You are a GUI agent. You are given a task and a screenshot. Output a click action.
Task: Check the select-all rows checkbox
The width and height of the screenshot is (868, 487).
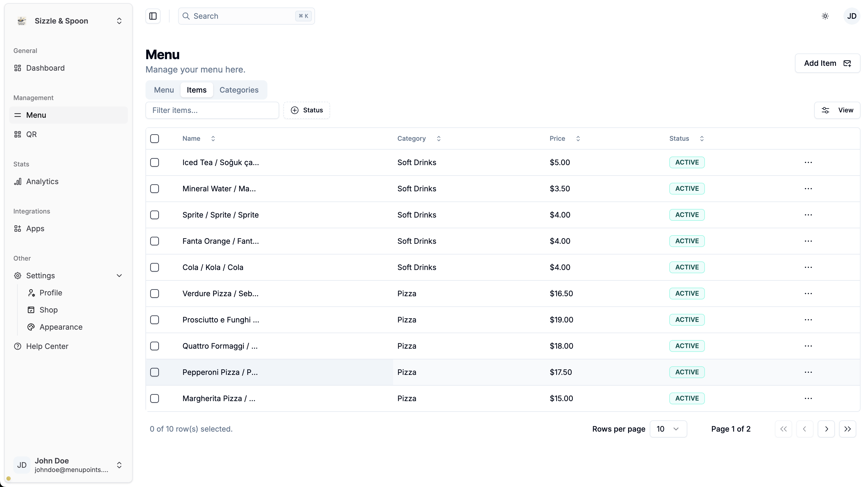155,139
